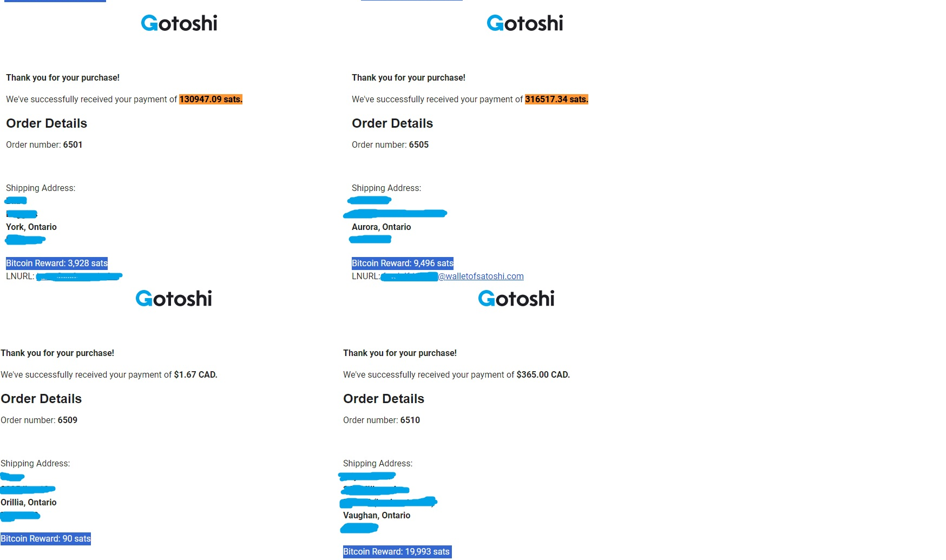Select the Bitcoin Reward 3,928 sats highlight
This screenshot has width=946, height=560.
tap(57, 263)
